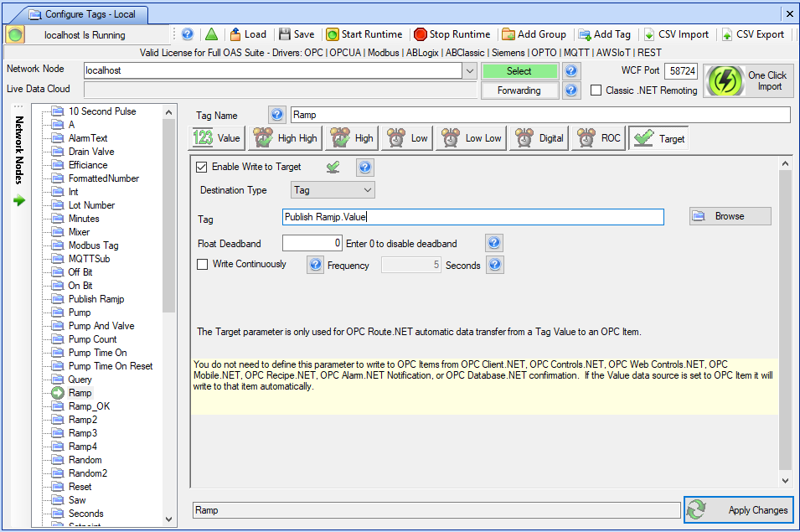Screen dimensions: 800x532
Task: Select the 10 Second Pulse tag
Action: [x=102, y=111]
